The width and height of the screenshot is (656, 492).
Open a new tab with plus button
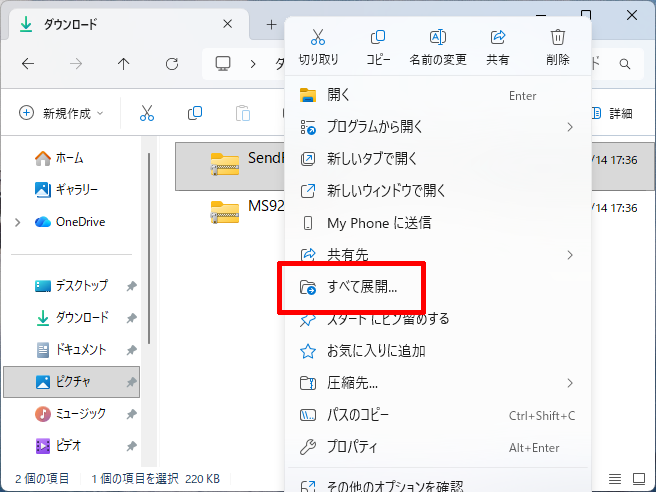(x=271, y=24)
